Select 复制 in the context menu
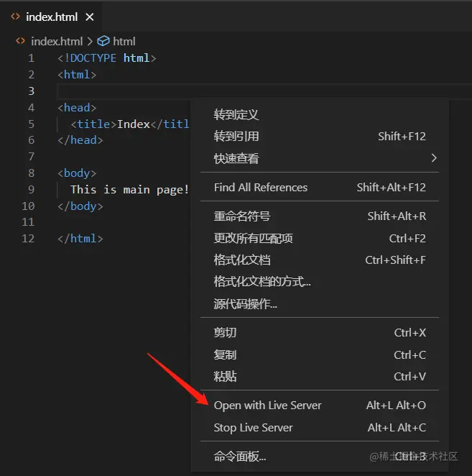 [x=320, y=354]
